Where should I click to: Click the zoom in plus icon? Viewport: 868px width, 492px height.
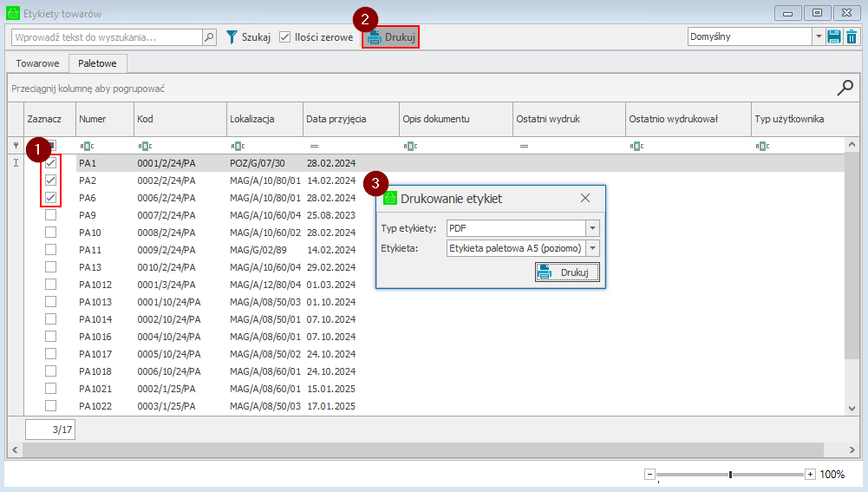coord(810,474)
